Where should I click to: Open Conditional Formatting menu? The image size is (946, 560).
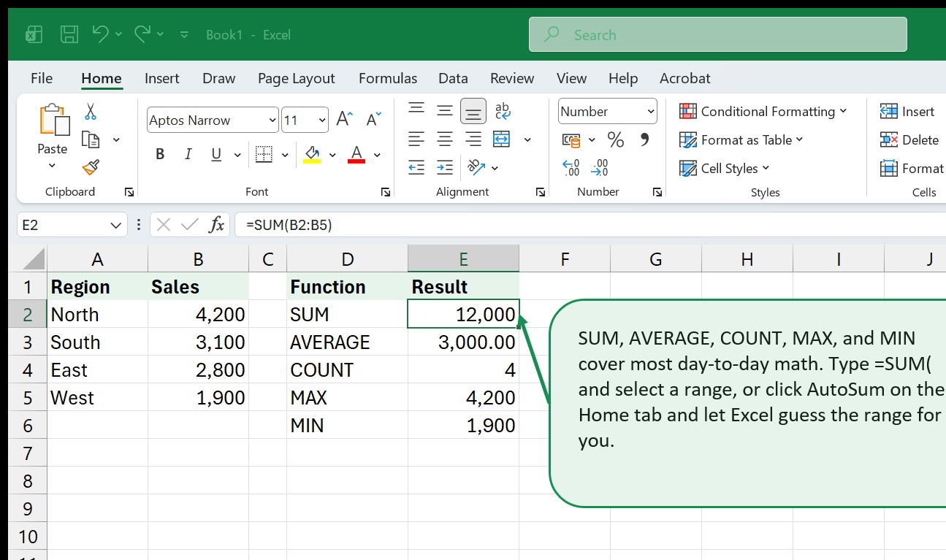click(763, 111)
